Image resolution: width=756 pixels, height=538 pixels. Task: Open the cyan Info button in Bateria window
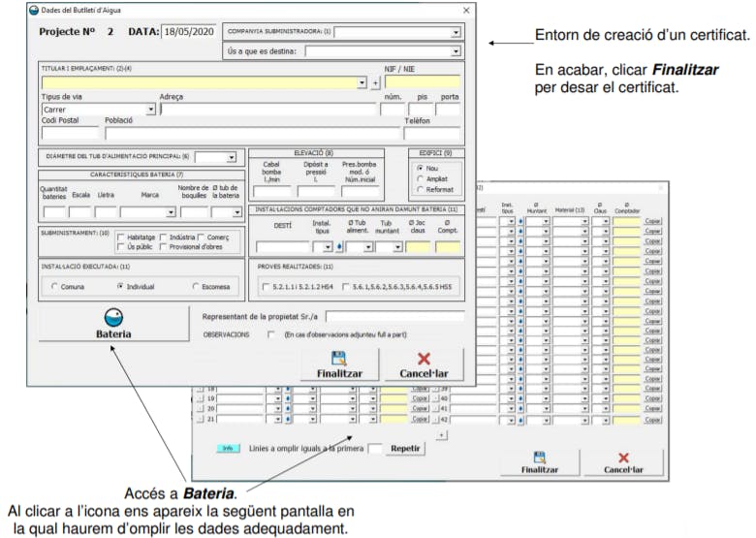(x=228, y=448)
